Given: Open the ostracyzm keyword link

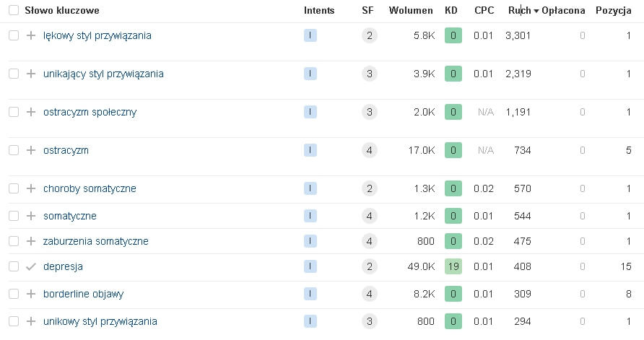Looking at the screenshot, I should 66,150.
